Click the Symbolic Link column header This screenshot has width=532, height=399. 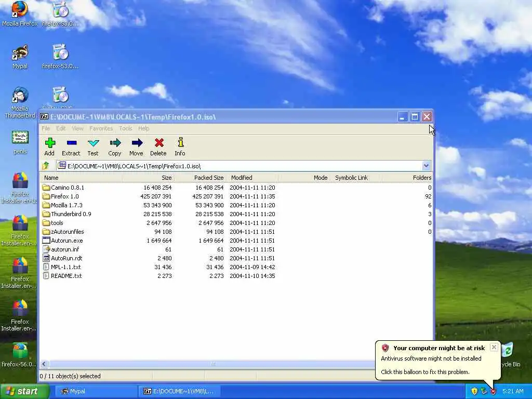[356, 178]
